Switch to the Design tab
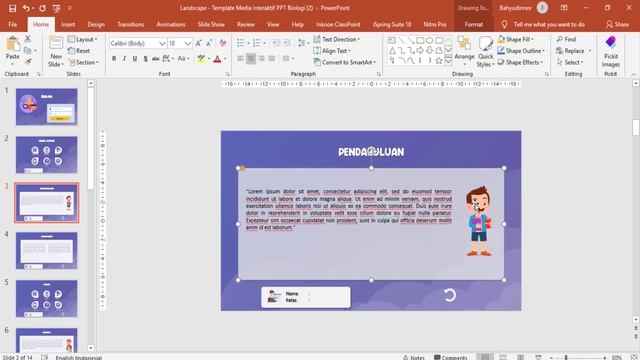The image size is (640, 360). point(96,24)
